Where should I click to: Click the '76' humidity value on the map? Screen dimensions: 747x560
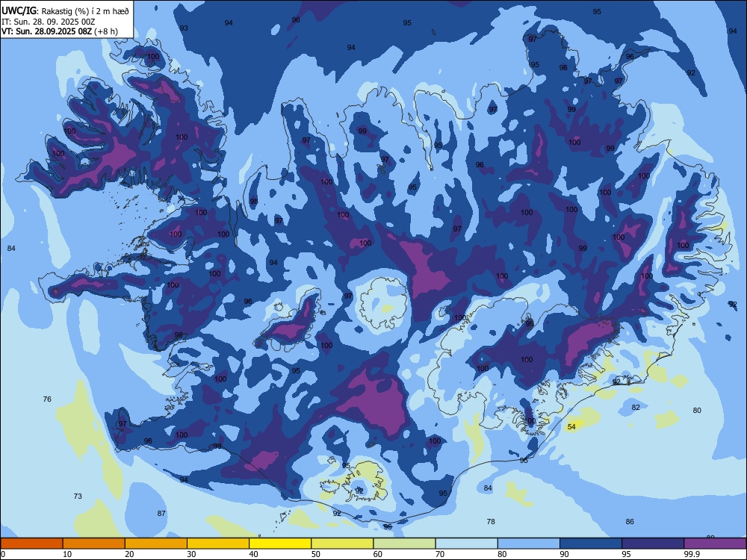click(x=47, y=399)
